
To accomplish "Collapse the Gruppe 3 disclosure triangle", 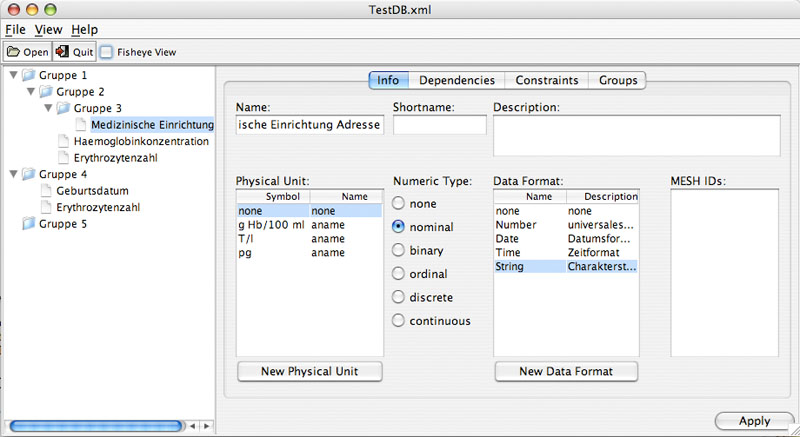I will tap(48, 108).
